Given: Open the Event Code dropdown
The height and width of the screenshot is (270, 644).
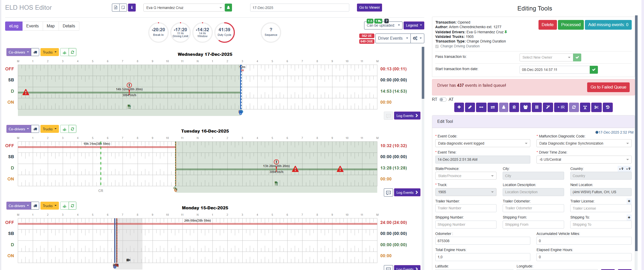Looking at the screenshot, I should click(x=483, y=143).
